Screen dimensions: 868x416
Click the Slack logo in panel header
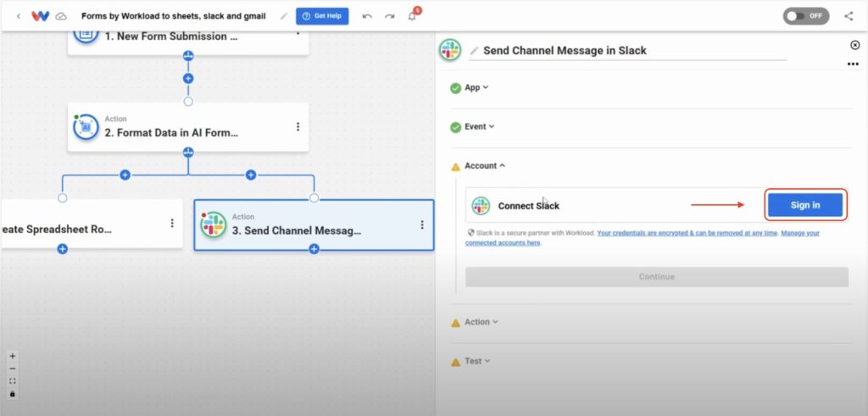(450, 50)
